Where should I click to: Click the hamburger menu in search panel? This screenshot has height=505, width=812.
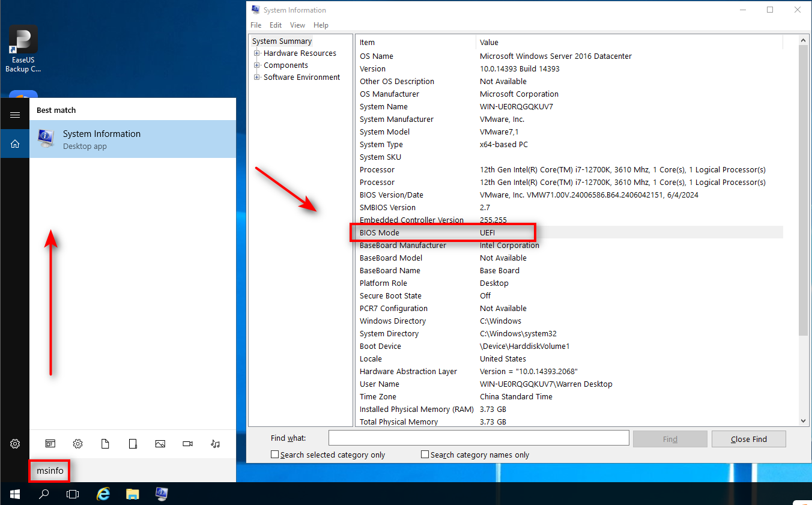pos(15,115)
